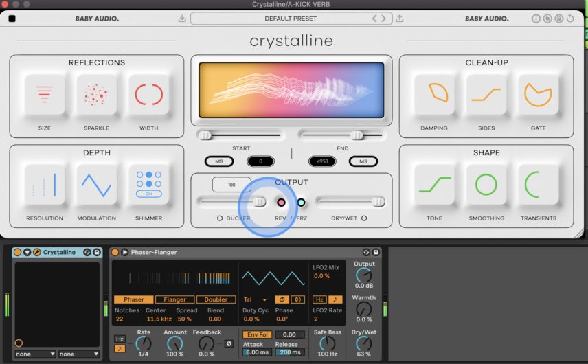Select the Doubler mode tab

[x=216, y=299]
